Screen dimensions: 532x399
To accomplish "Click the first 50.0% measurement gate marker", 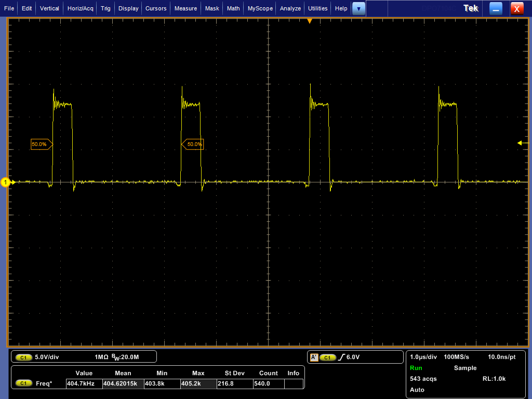I will coord(41,144).
